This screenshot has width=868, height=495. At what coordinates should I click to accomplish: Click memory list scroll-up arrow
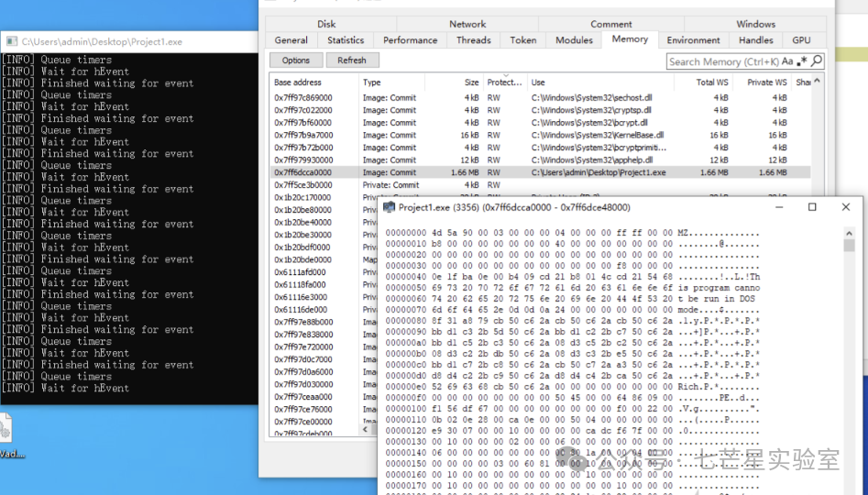pyautogui.click(x=817, y=81)
